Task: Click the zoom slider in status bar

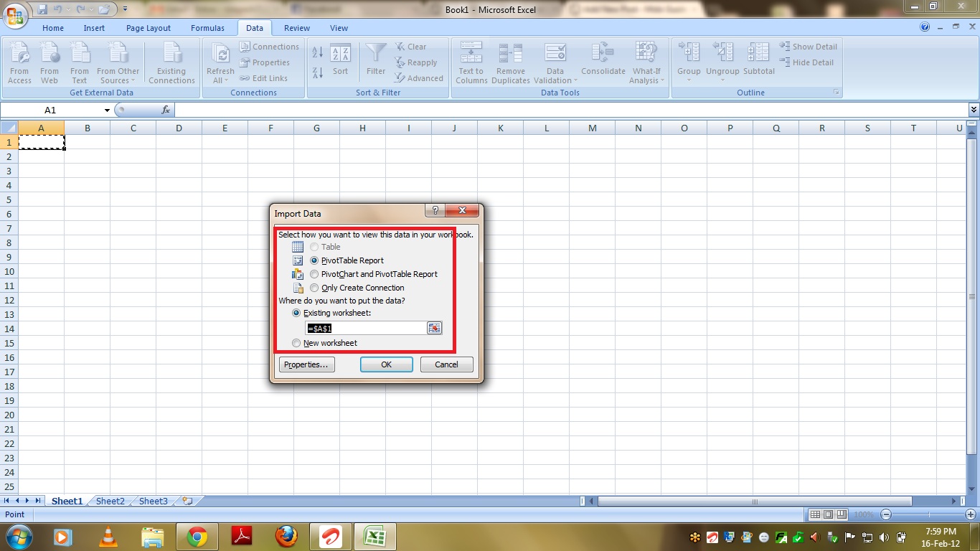Action: click(x=929, y=514)
